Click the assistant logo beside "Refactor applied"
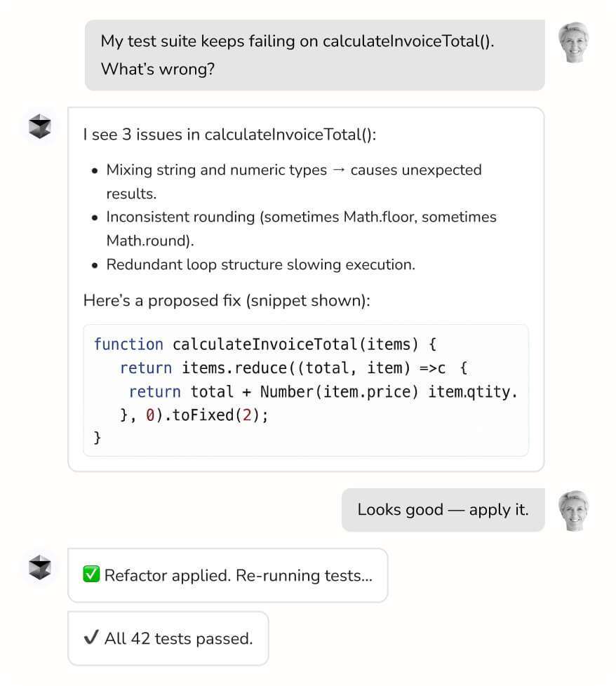The height and width of the screenshot is (686, 616). (x=40, y=567)
